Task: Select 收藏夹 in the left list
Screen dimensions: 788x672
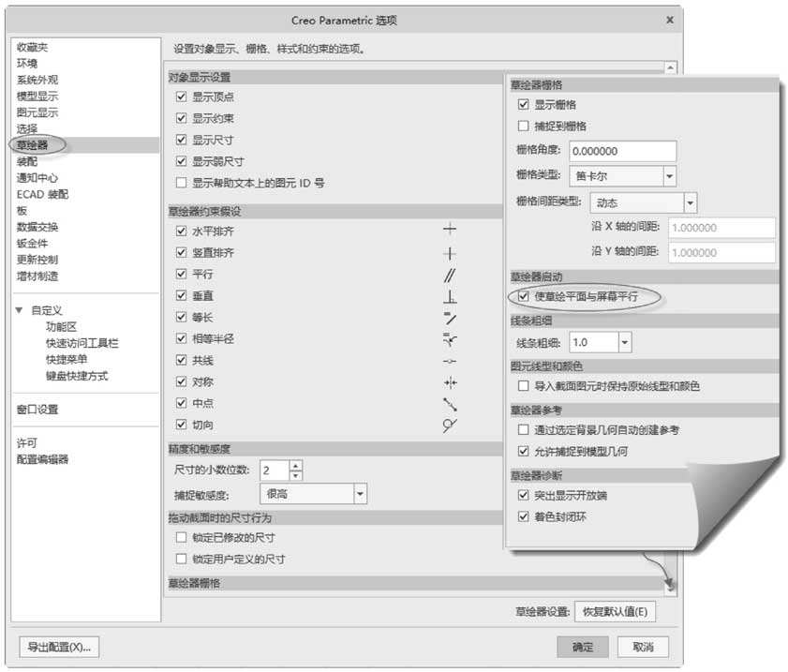Action: click(33, 47)
